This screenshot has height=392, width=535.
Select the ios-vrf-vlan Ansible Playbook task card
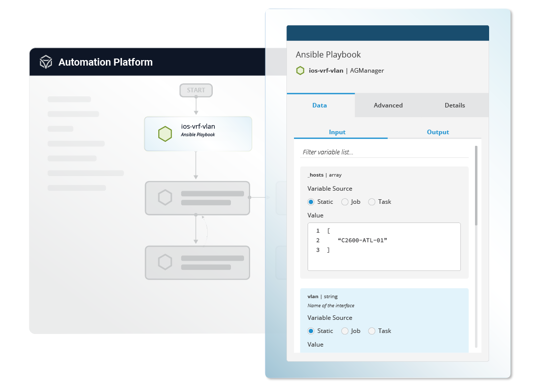pyautogui.click(x=198, y=134)
